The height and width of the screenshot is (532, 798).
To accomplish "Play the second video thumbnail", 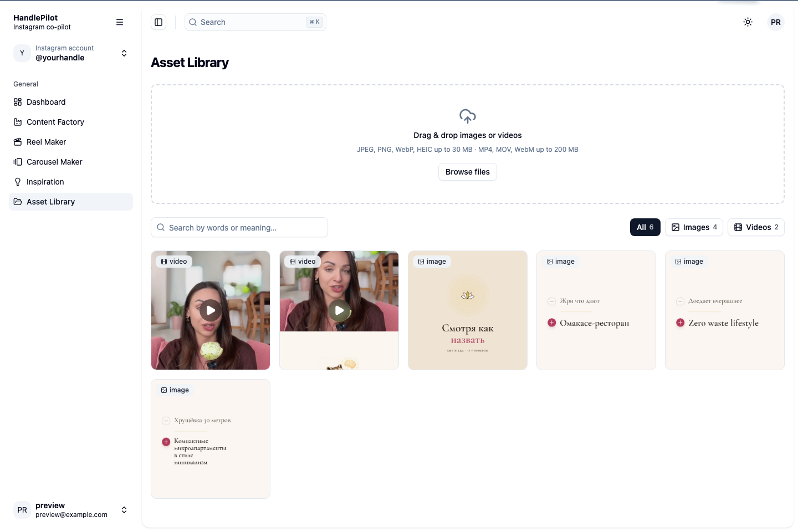I will pyautogui.click(x=339, y=310).
